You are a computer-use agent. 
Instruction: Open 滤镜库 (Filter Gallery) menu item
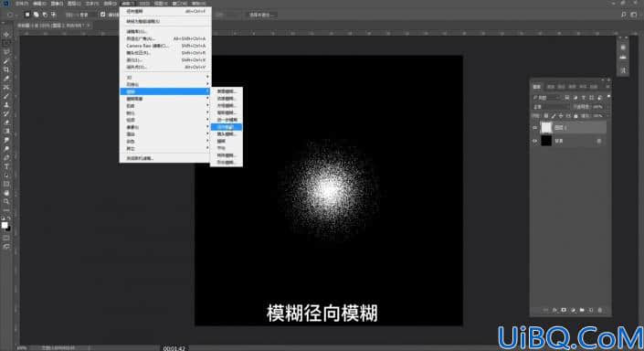click(165, 31)
